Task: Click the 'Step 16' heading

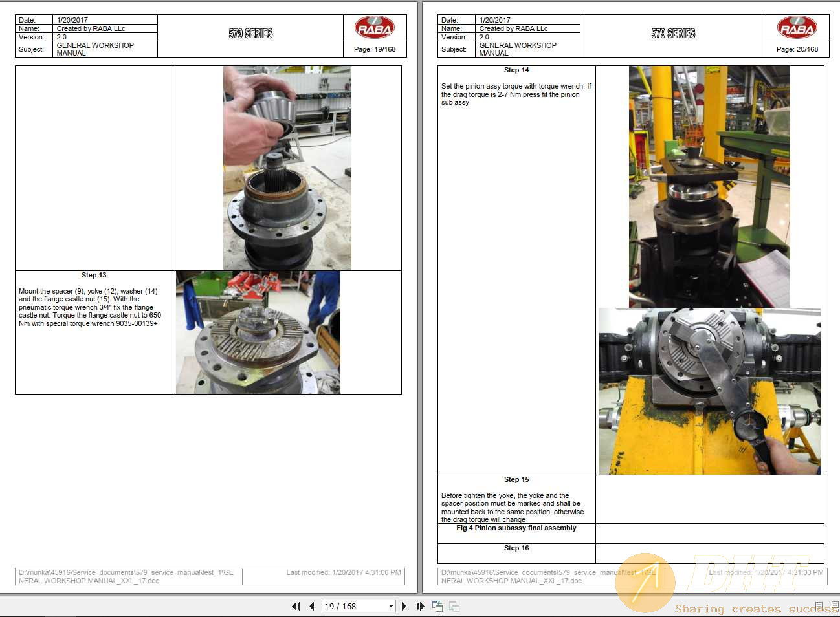Action: [x=516, y=548]
